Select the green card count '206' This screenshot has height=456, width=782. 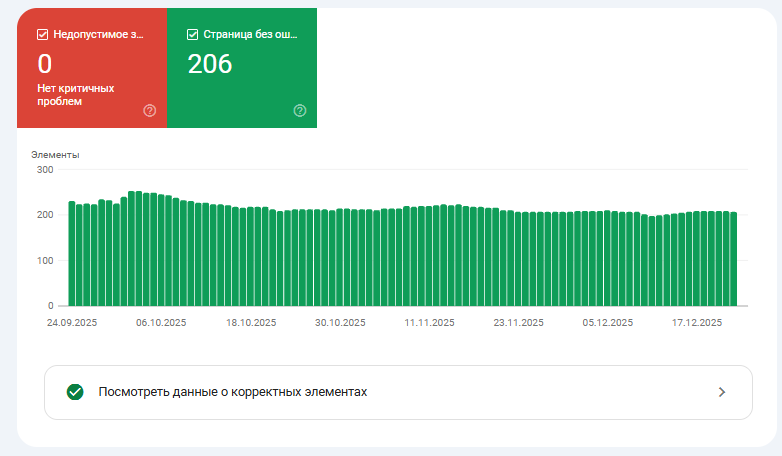[210, 65]
